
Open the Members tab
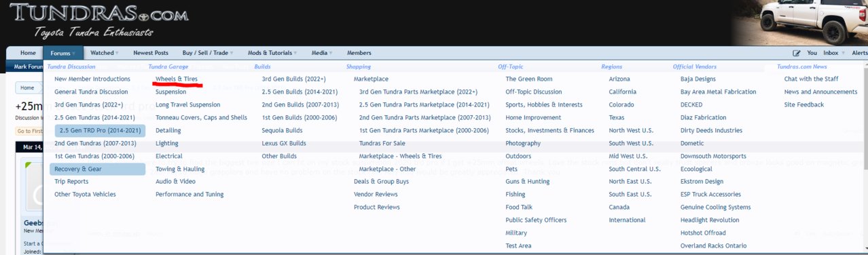tap(359, 53)
